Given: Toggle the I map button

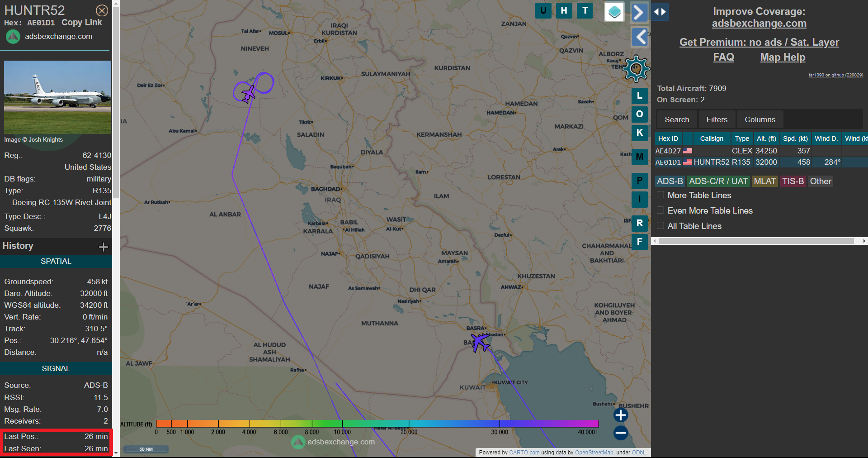Looking at the screenshot, I should point(639,199).
